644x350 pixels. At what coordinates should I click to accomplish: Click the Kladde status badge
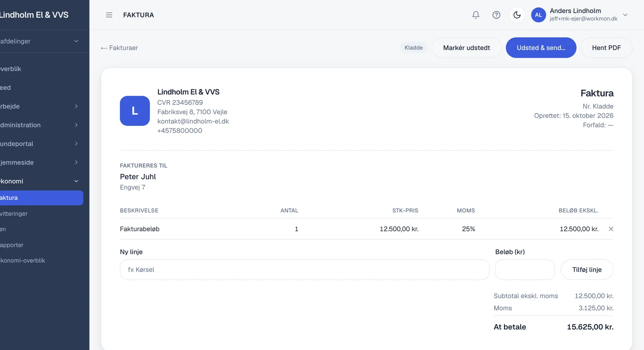point(414,47)
